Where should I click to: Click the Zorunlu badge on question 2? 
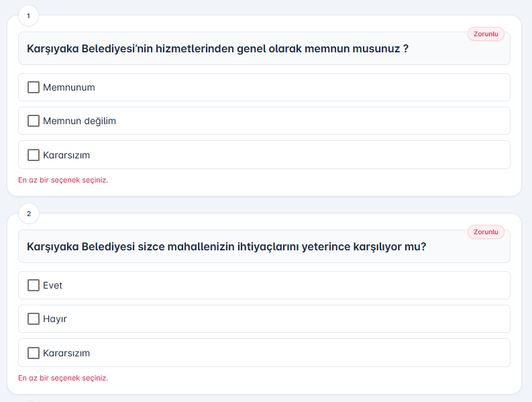click(486, 232)
